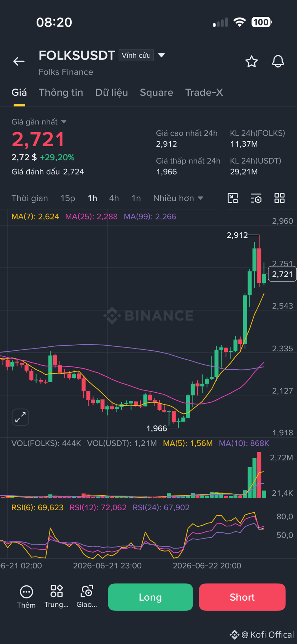
Task: Tap the RSI(24): 67,902 label
Action: pos(161,507)
